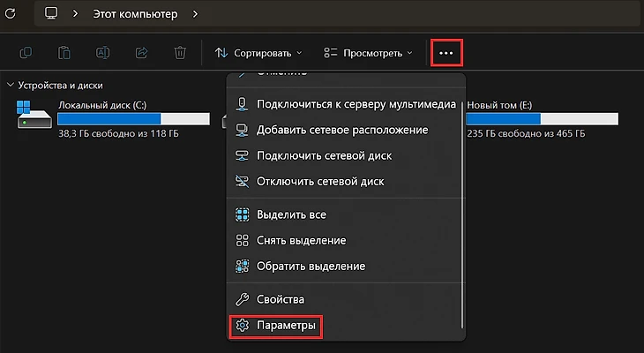644x353 pixels.
Task: Open the Просмотреть dropdown
Action: tap(369, 53)
